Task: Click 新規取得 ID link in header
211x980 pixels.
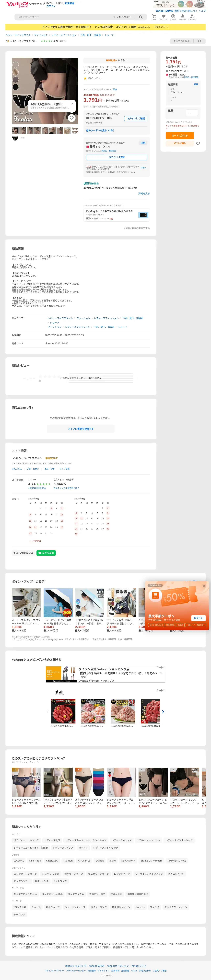Action: click(x=69, y=3)
